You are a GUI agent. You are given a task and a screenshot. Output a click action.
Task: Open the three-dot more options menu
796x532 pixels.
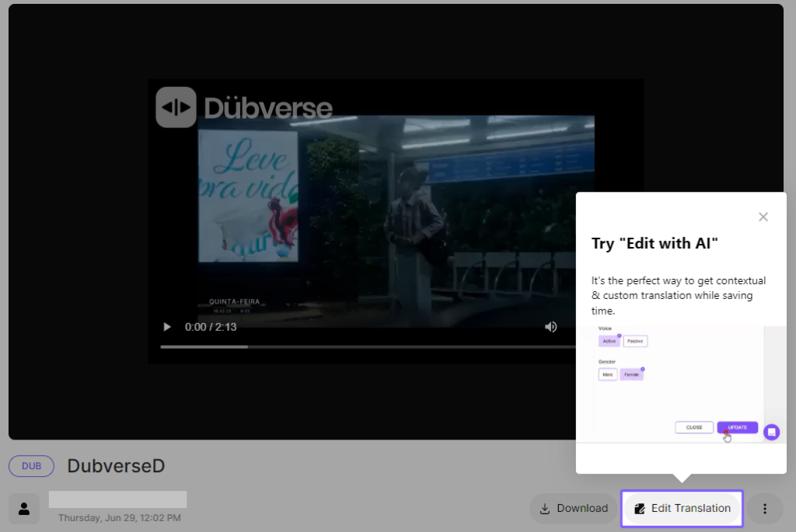765,509
